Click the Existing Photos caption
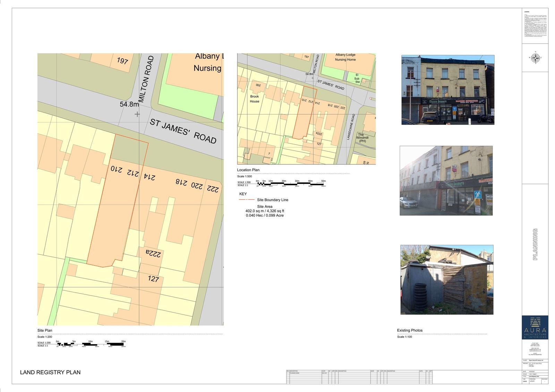The image size is (555, 392). [410, 330]
